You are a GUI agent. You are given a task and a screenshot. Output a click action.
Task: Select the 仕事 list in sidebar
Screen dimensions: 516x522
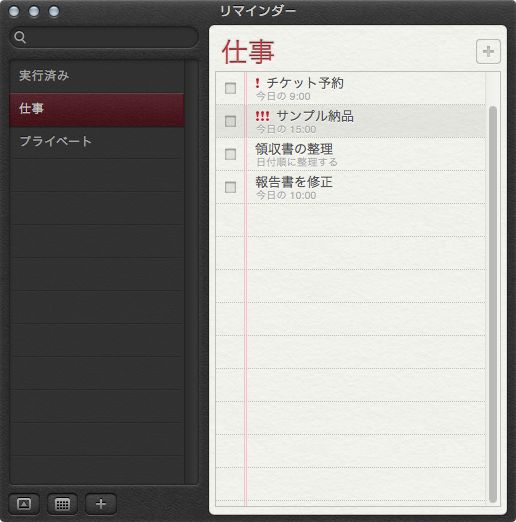click(97, 109)
